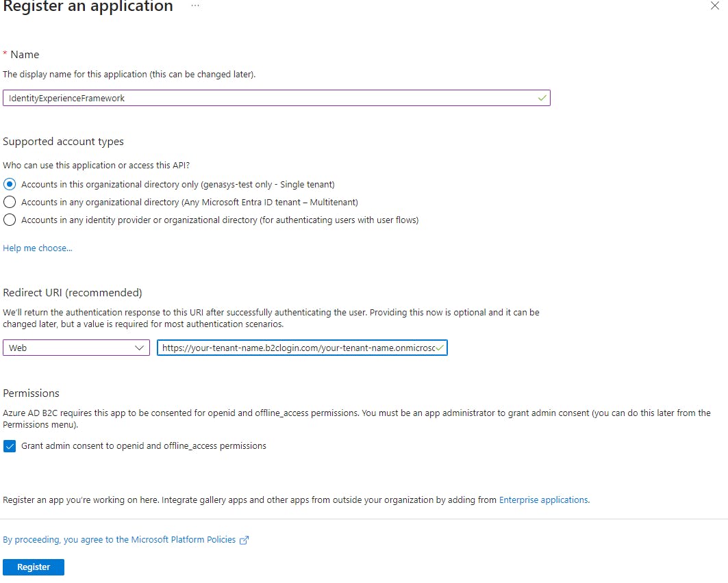Viewport: 728px width, 583px height.
Task: Click the single tenant option label text
Action: pyautogui.click(x=178, y=185)
